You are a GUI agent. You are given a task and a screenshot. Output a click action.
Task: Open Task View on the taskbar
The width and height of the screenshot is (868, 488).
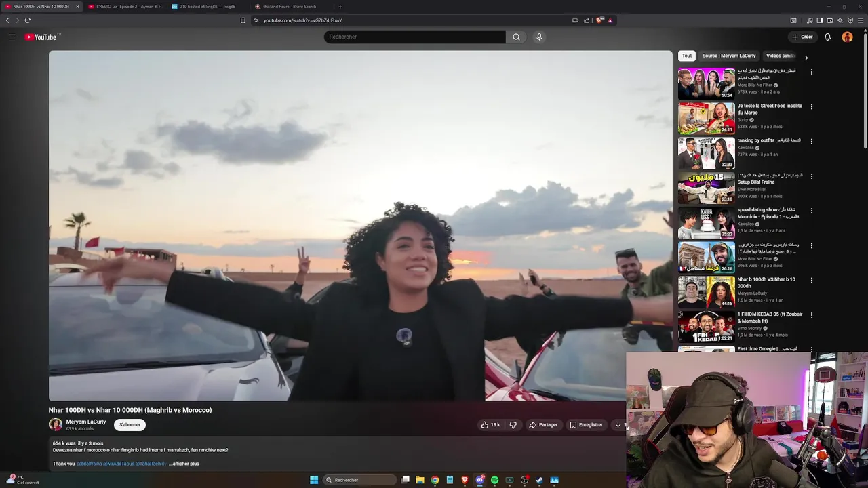click(x=406, y=480)
